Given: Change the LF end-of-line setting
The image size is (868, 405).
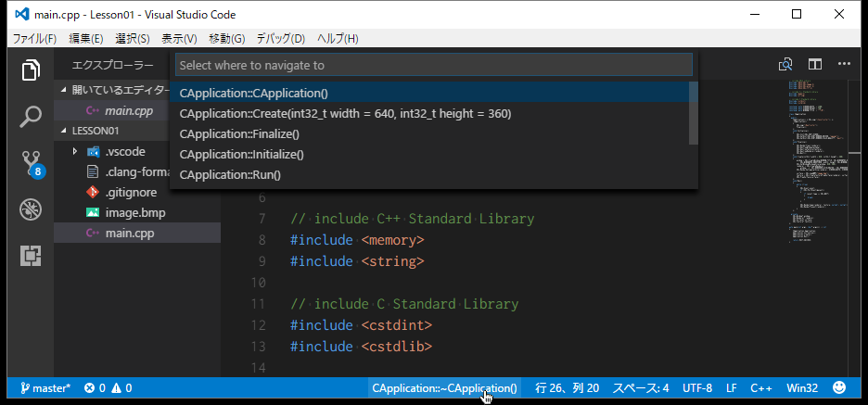Looking at the screenshot, I should point(732,387).
